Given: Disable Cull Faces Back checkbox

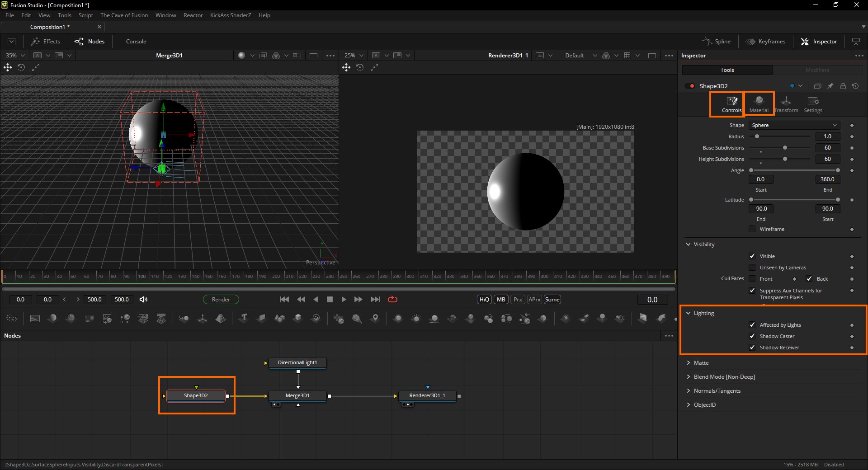Looking at the screenshot, I should point(809,279).
